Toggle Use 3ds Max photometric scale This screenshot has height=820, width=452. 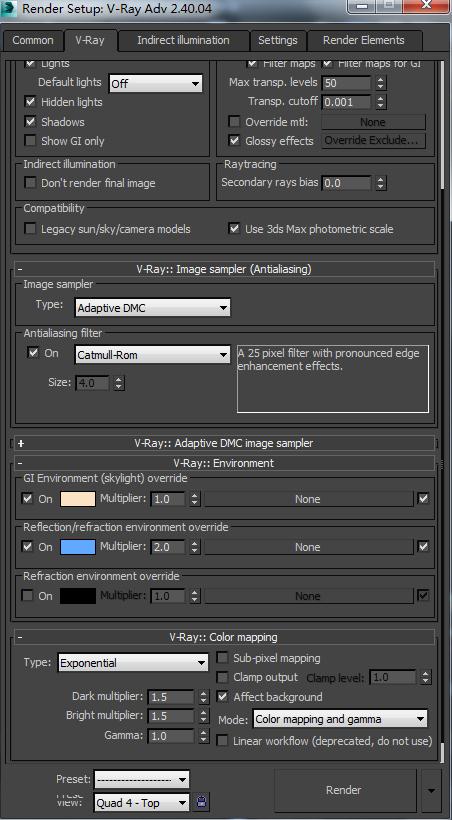234,229
